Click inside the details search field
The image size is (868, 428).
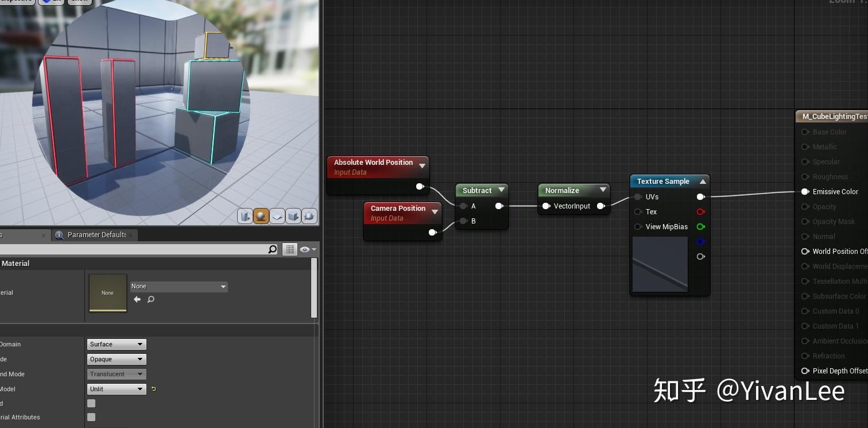[132, 249]
